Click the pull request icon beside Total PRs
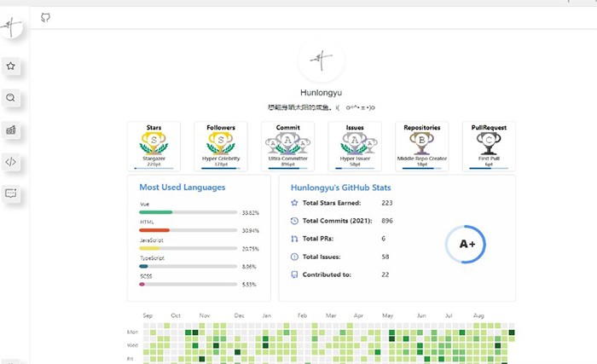This screenshot has height=364, width=597. [294, 239]
